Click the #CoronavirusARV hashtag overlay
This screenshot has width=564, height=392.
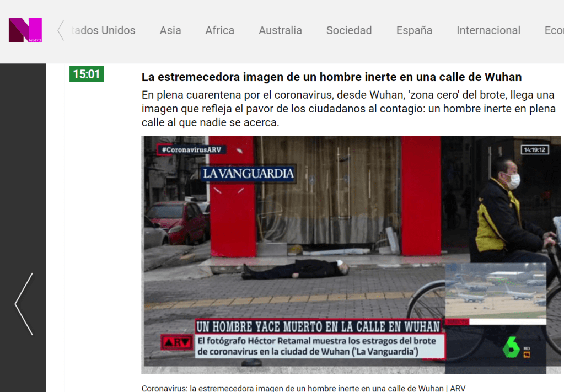(187, 149)
